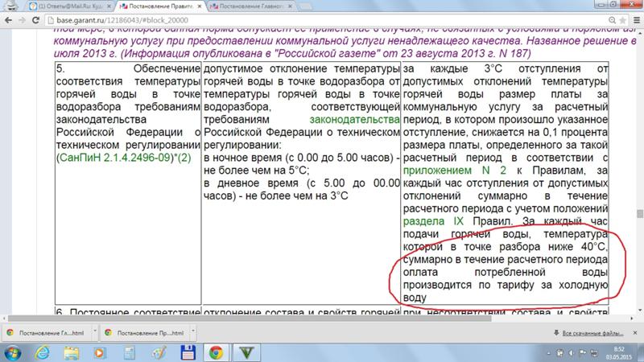Open the green V app in the taskbar

246,353
